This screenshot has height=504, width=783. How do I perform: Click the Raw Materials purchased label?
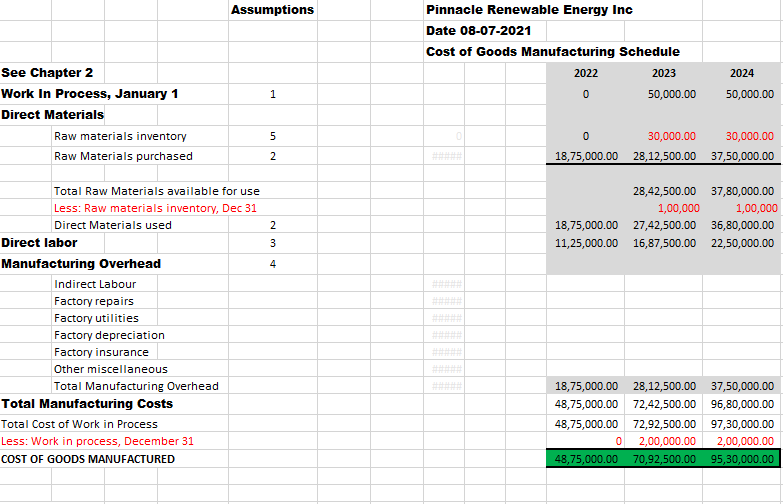pyautogui.click(x=123, y=156)
